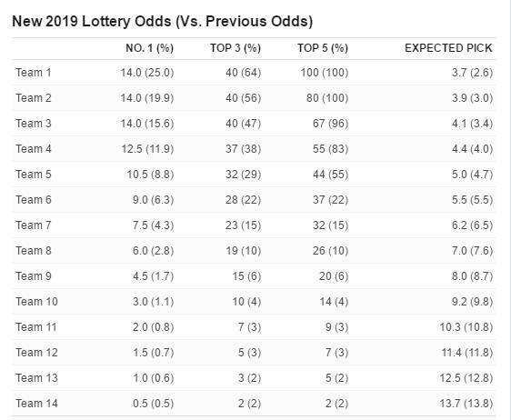The width and height of the screenshot is (511, 420).
Task: Click Team 4's No. 1 odds 12.5 (11.9)
Action: click(x=147, y=148)
